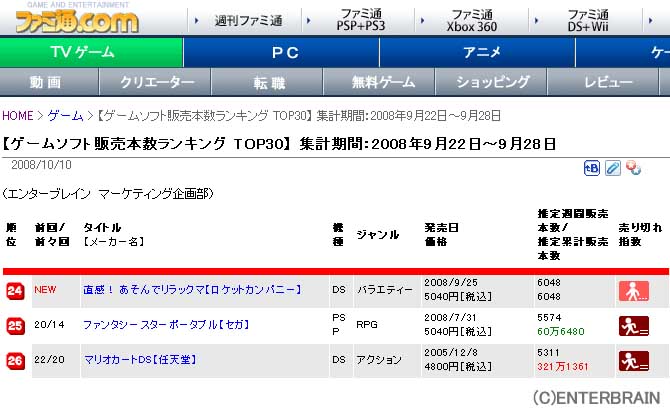
Task: Click arrow icon before ファミ通 PSP+PS3
Action: pos(308,20)
